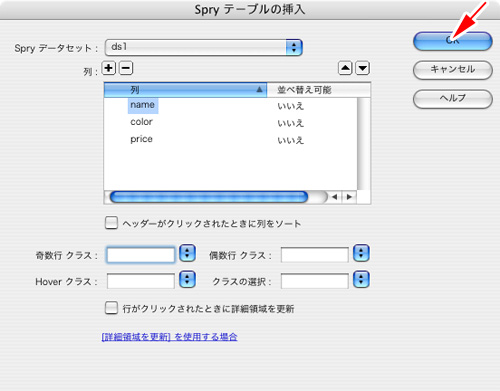Click the left scroll arrow of column list
Screen dimensions: 500x391
[x=335, y=197]
